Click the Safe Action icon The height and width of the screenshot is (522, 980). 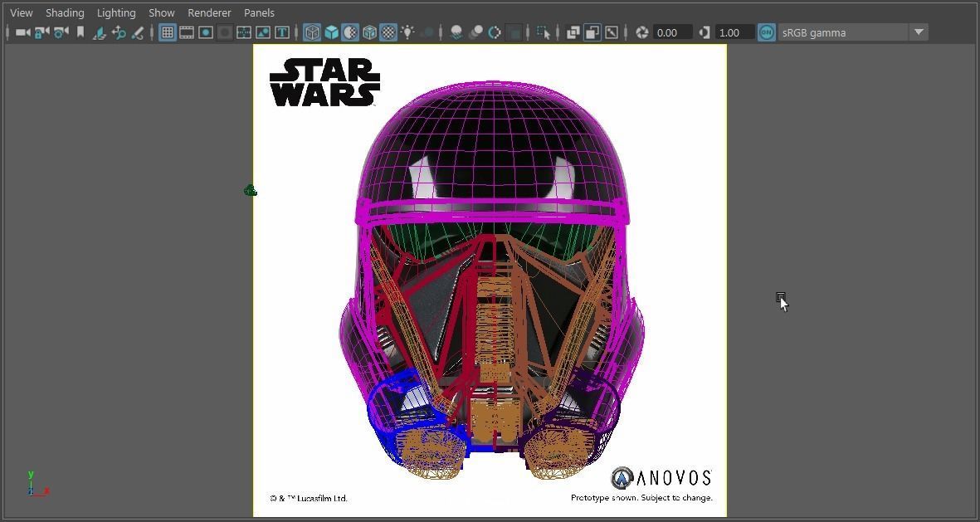click(263, 32)
